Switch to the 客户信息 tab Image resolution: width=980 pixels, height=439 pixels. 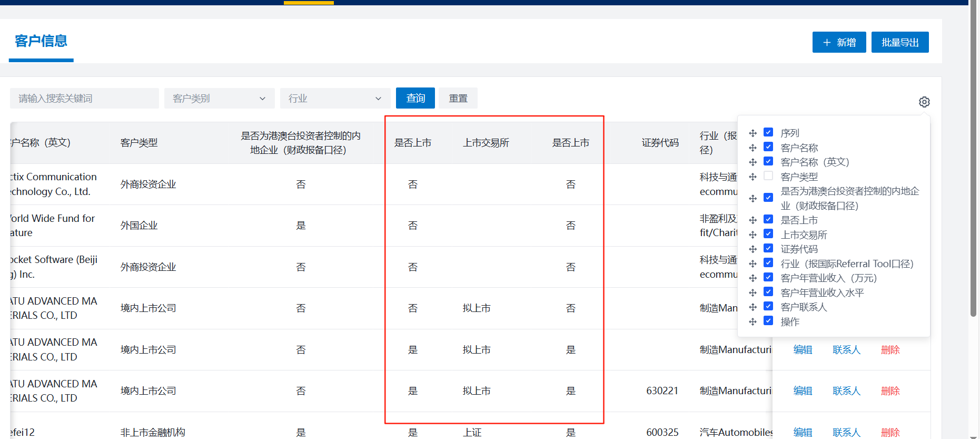point(41,41)
